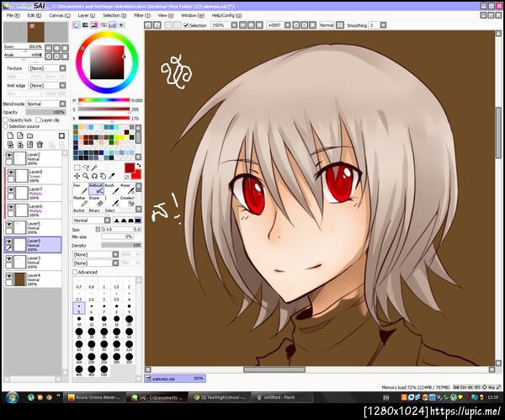Select brush size 10 preset
The image size is (505, 420).
pyautogui.click(x=79, y=321)
